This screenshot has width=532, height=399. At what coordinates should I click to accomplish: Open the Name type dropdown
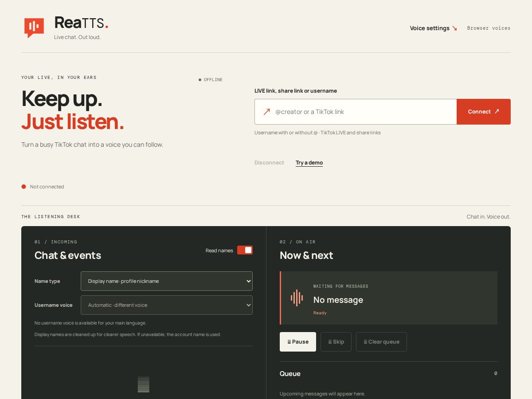(167, 281)
